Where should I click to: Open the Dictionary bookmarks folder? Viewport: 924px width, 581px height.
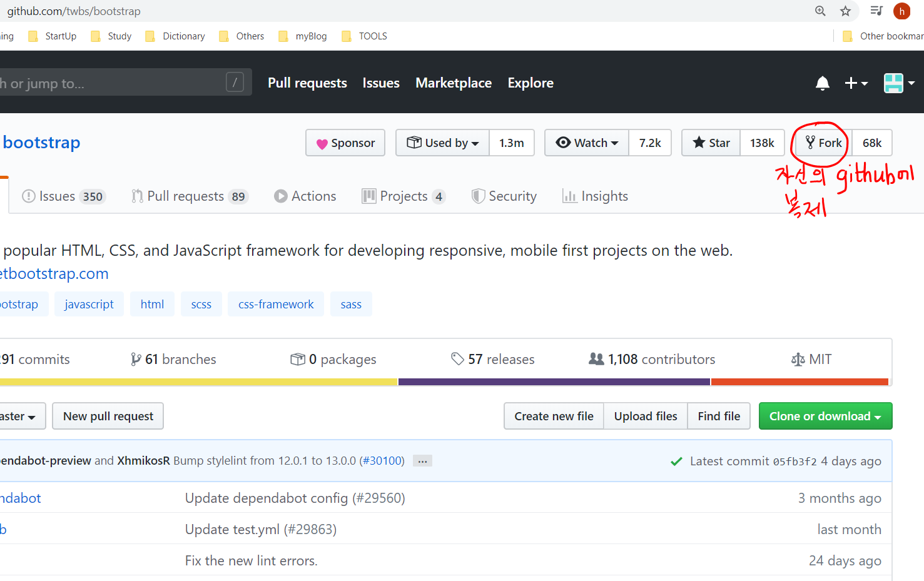tap(175, 36)
